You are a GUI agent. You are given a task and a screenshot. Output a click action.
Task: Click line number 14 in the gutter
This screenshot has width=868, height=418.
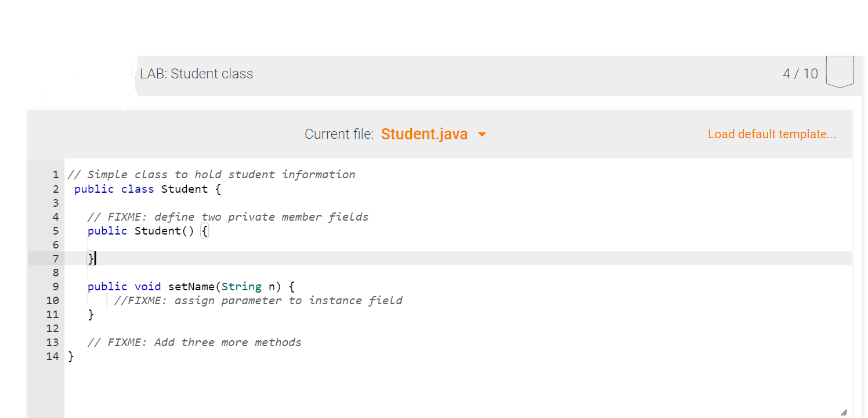53,356
